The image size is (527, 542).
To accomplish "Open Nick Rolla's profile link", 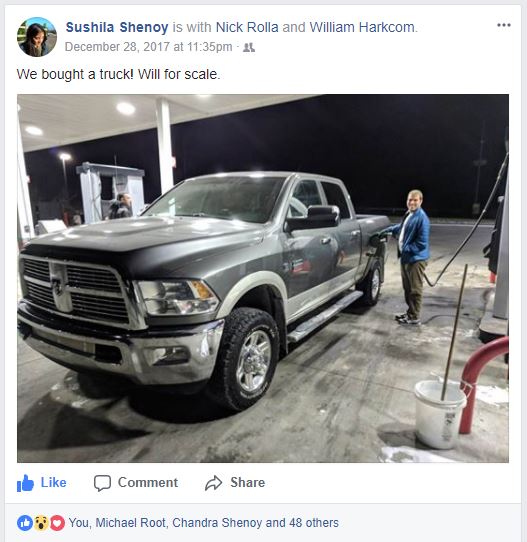I will click(x=247, y=27).
